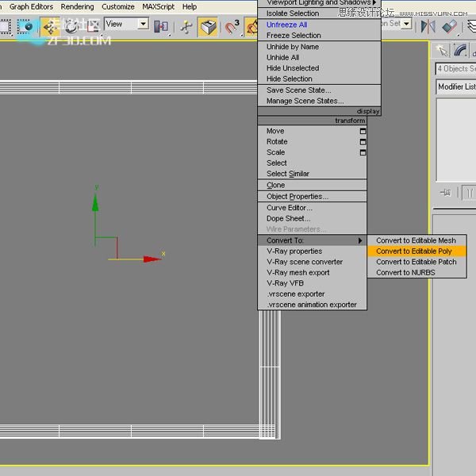Click the Select and Move tool icon

point(51,26)
